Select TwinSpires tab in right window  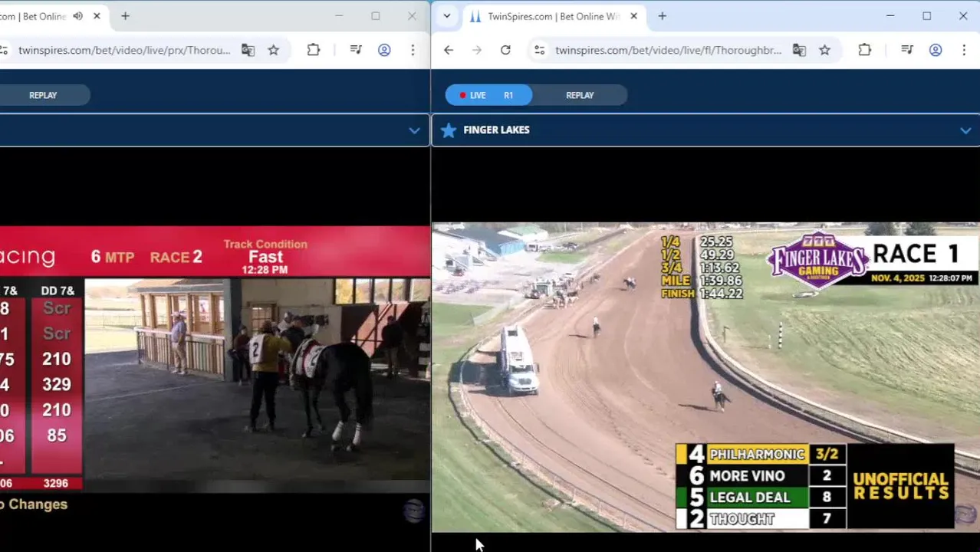point(552,16)
